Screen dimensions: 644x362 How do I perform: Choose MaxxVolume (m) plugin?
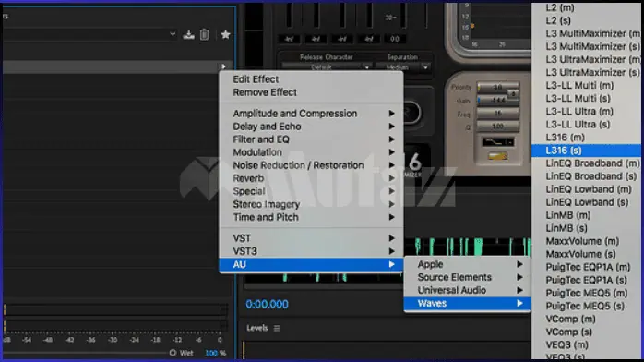point(586,241)
